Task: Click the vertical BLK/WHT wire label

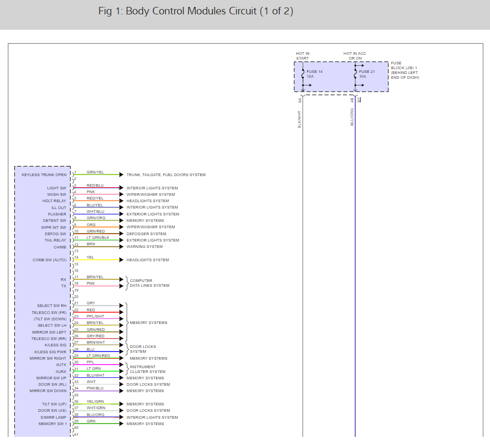Action: (x=299, y=119)
